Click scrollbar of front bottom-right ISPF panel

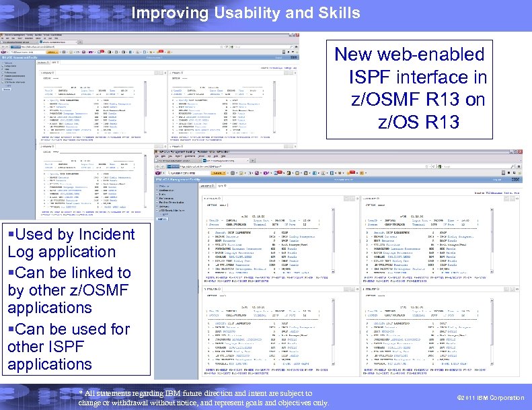coord(492,332)
